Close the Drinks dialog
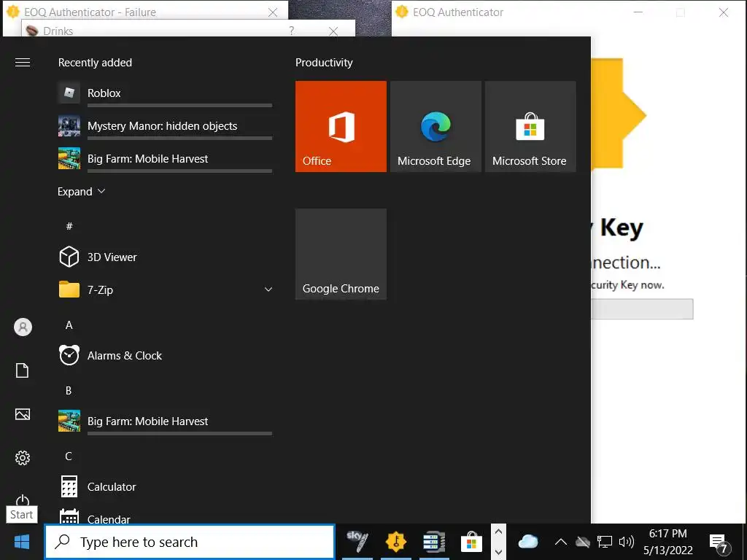The width and height of the screenshot is (747, 560). click(x=333, y=31)
